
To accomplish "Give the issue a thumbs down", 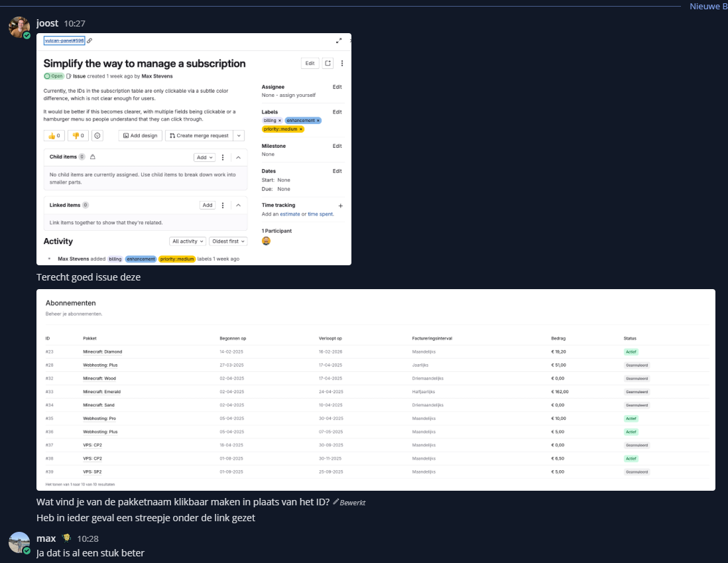I will 78,135.
